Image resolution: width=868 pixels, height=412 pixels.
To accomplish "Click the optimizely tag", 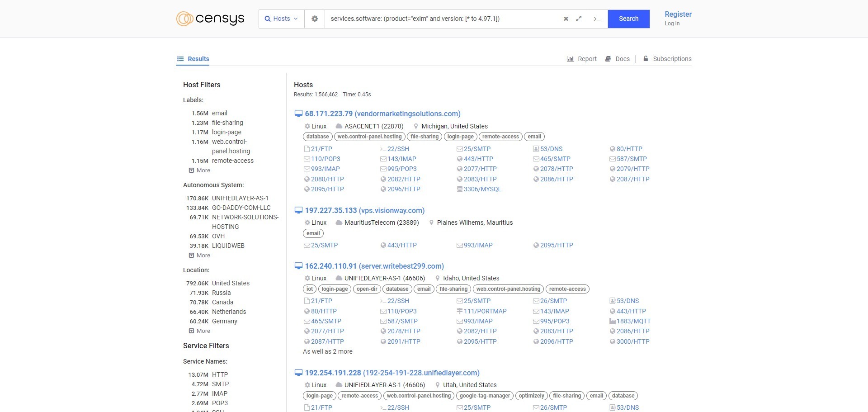I will click(531, 396).
